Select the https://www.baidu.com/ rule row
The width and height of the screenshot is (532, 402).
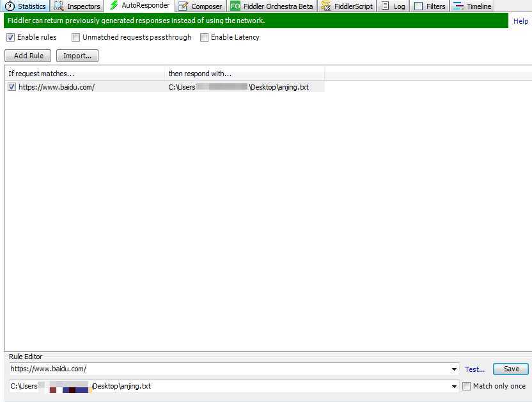(x=164, y=87)
